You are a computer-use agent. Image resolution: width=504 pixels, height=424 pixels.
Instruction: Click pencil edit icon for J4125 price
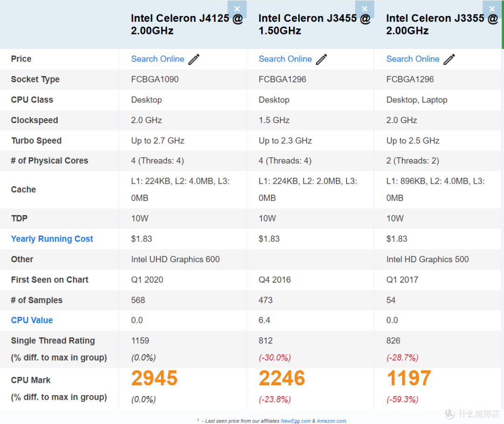point(194,59)
